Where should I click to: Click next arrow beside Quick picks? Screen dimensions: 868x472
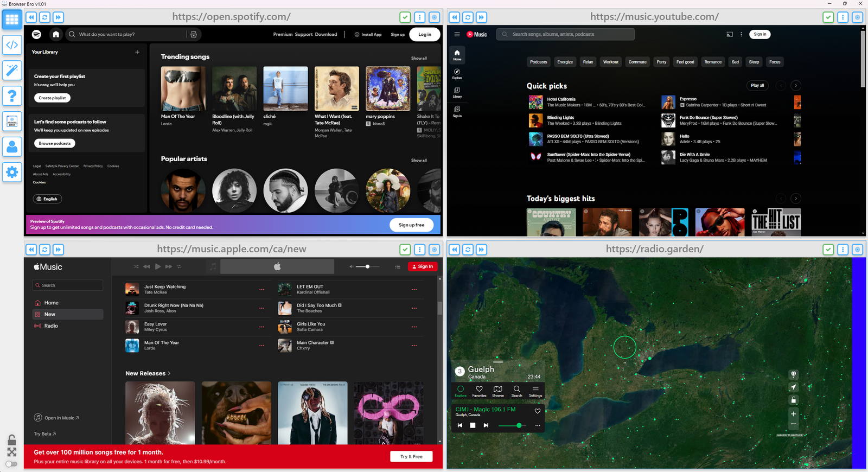796,85
